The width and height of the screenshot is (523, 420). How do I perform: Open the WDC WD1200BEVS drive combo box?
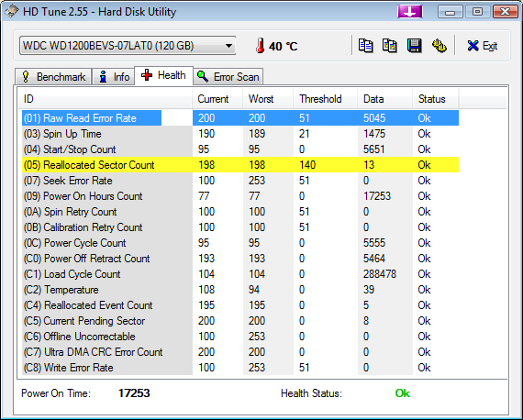(x=128, y=46)
